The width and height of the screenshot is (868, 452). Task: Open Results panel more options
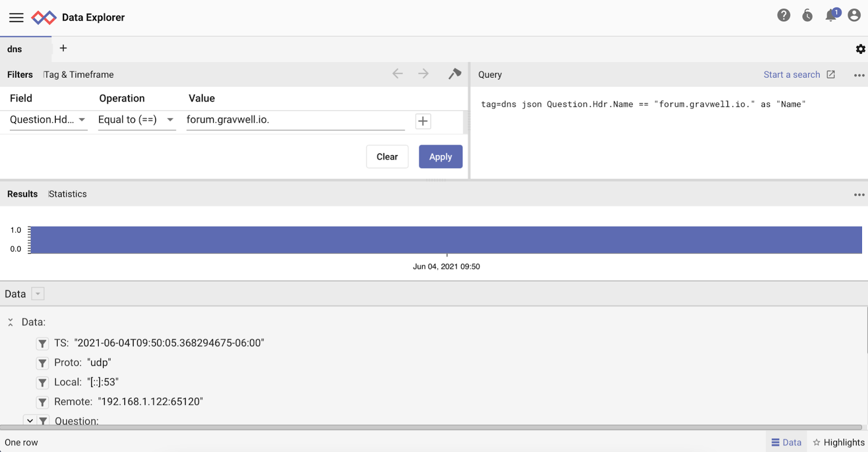pos(859,195)
